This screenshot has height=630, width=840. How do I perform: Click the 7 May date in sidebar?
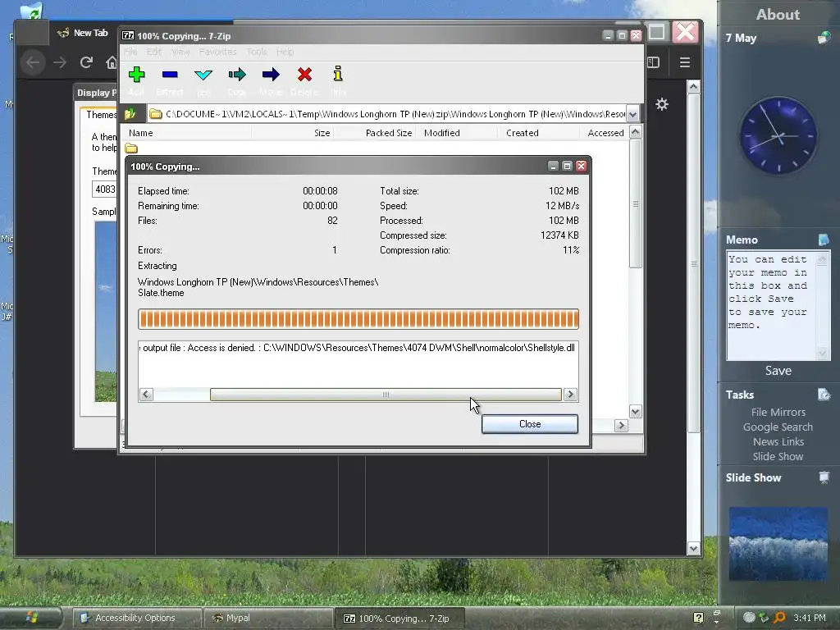pos(741,38)
